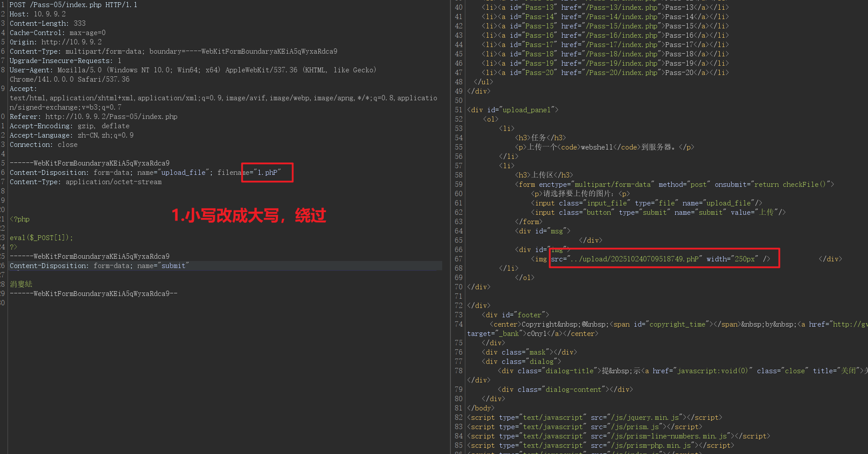Viewport: 868px width, 454px height.
Task: Select the div id="footer" line
Action: 515,315
